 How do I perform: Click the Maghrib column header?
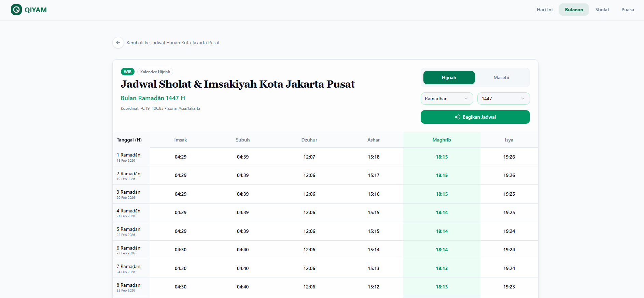click(442, 140)
